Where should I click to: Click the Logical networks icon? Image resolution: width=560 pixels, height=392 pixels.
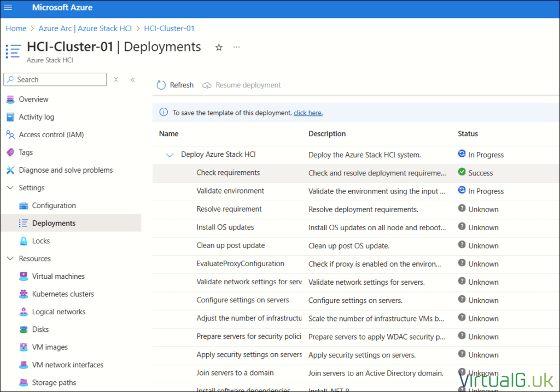(24, 312)
